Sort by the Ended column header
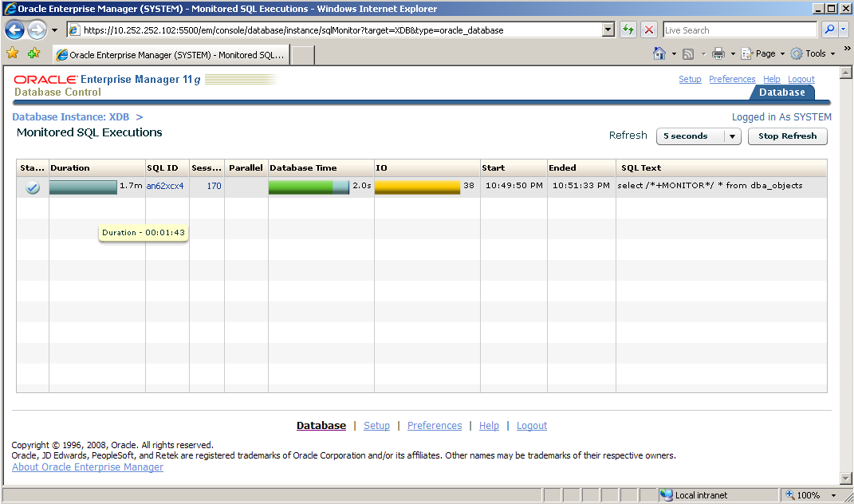The image size is (854, 504). [x=581, y=167]
